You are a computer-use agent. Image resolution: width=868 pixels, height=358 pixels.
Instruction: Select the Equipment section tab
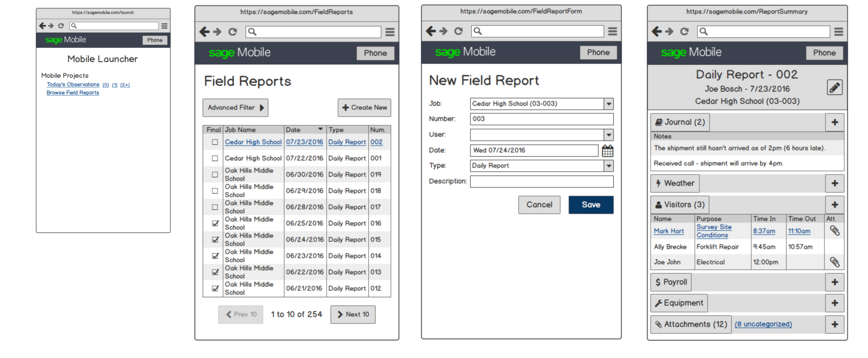click(x=679, y=303)
